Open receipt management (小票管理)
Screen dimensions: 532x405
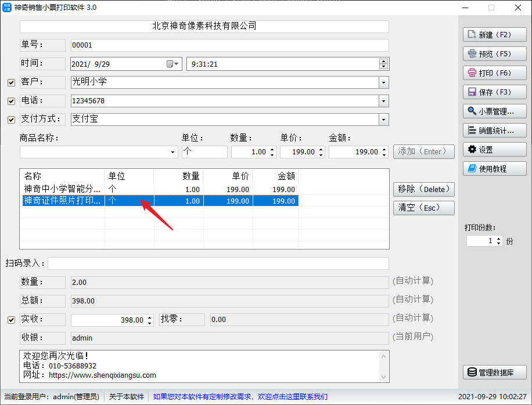pyautogui.click(x=494, y=111)
